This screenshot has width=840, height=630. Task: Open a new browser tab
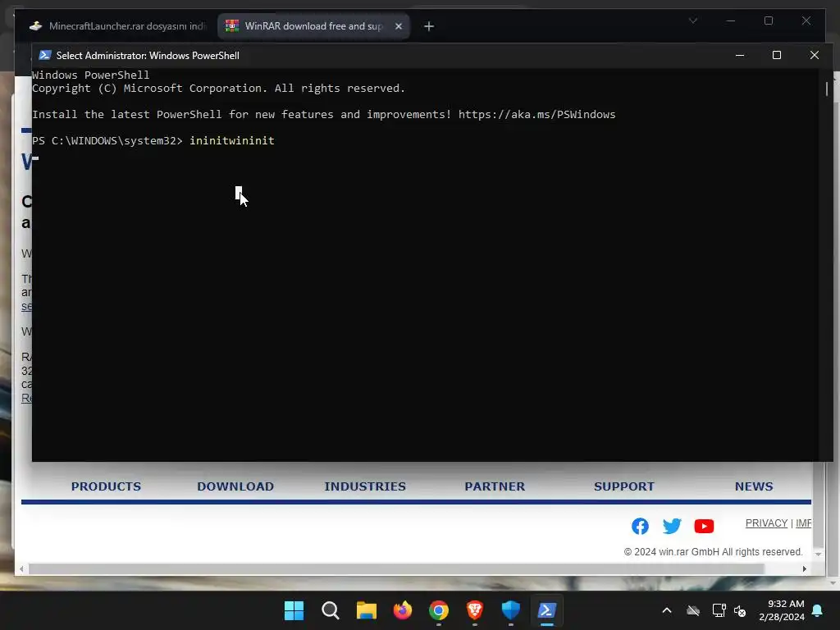click(x=428, y=25)
